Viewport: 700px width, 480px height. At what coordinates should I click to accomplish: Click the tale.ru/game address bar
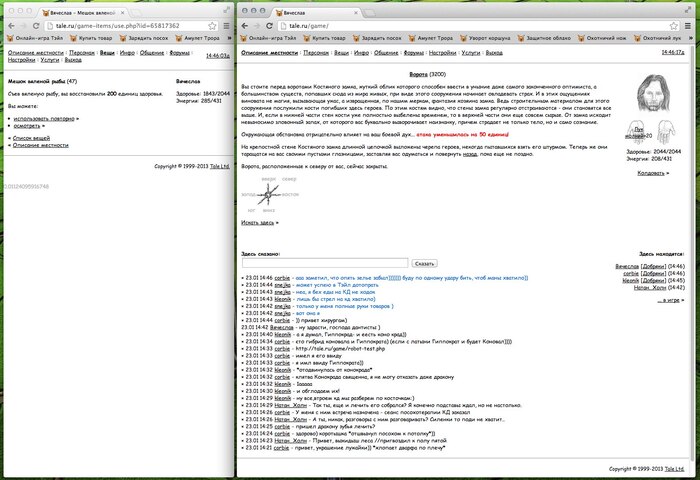pyautogui.click(x=479, y=26)
